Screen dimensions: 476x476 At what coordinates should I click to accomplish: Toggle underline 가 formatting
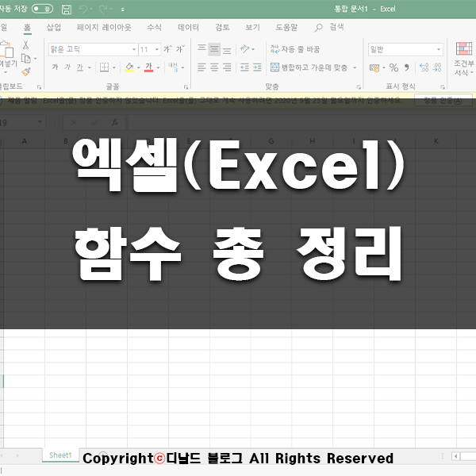(x=80, y=67)
